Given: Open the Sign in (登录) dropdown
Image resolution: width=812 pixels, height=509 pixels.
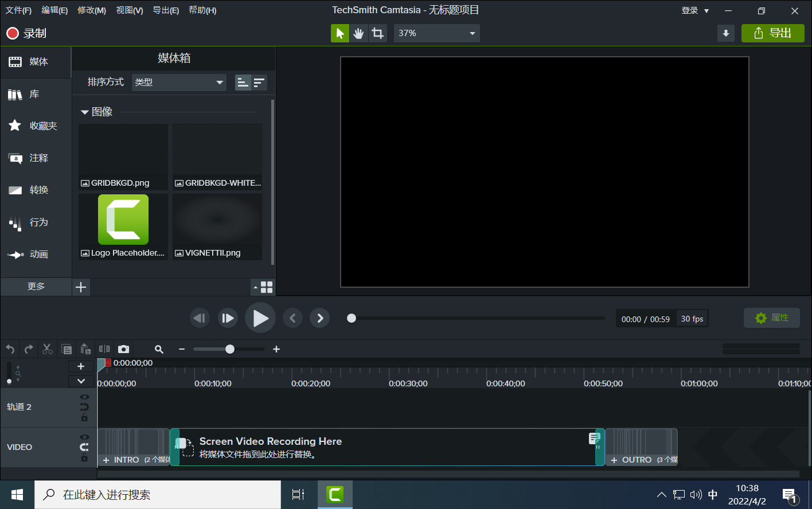Looking at the screenshot, I should pos(695,10).
